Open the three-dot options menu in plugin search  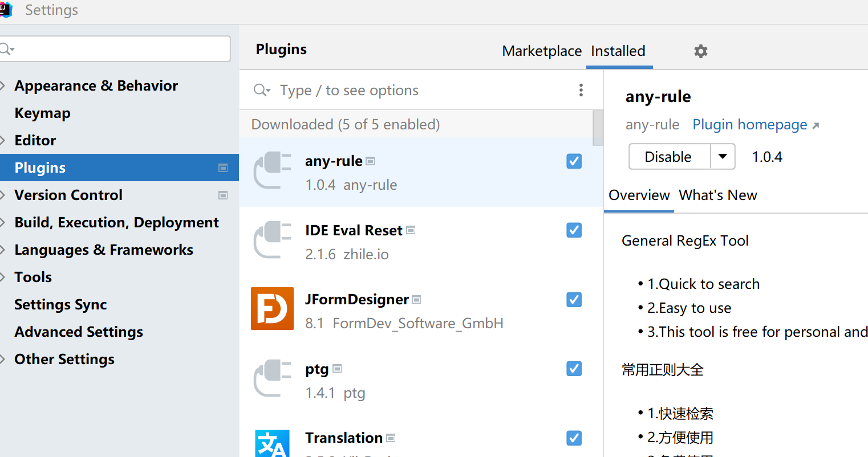pyautogui.click(x=581, y=90)
